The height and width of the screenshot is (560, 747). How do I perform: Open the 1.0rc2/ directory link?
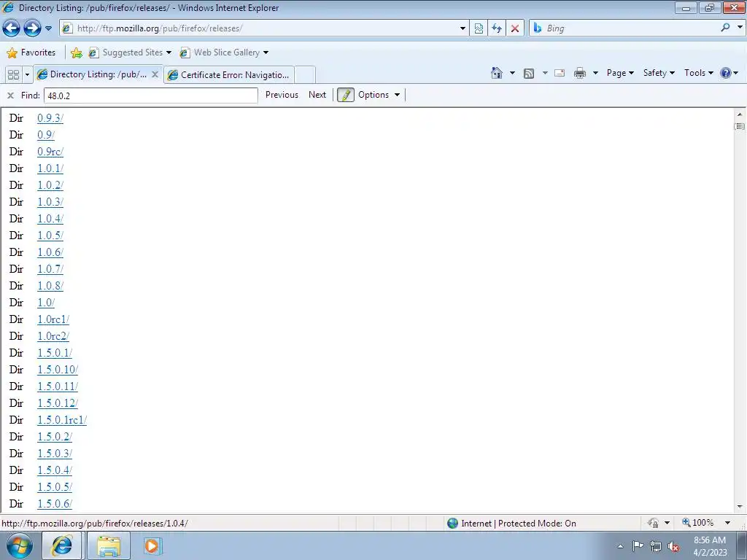(53, 336)
